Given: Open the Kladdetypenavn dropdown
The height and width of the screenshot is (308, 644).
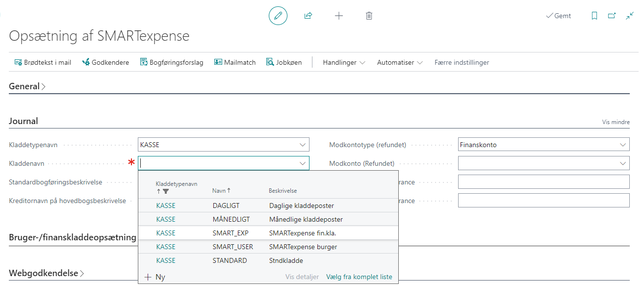Looking at the screenshot, I should [302, 145].
